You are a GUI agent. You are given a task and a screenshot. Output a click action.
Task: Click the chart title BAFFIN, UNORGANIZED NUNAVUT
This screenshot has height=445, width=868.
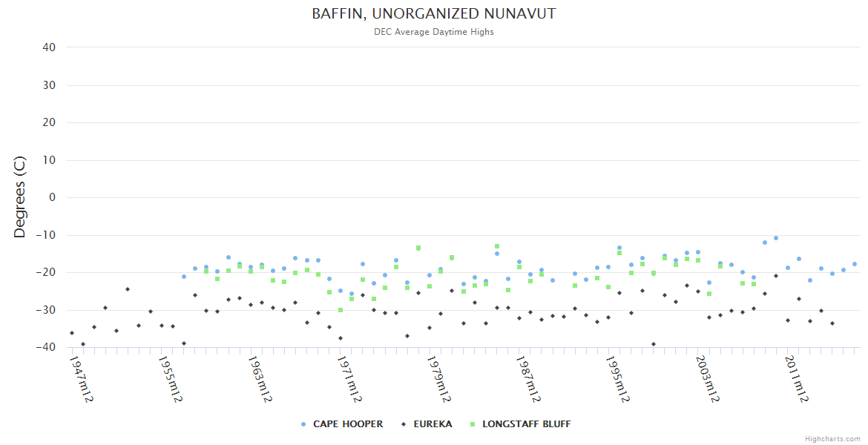[433, 14]
